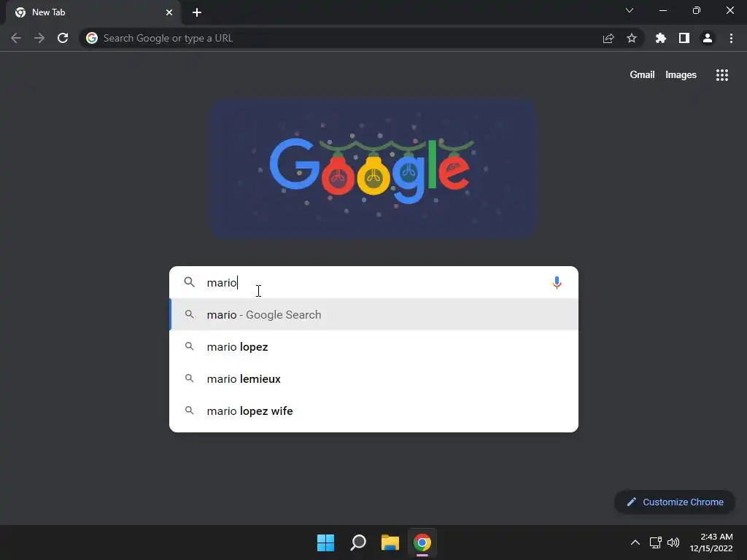747x560 pixels.
Task: Select the 'mario lemieux' suggestion
Action: click(x=374, y=378)
